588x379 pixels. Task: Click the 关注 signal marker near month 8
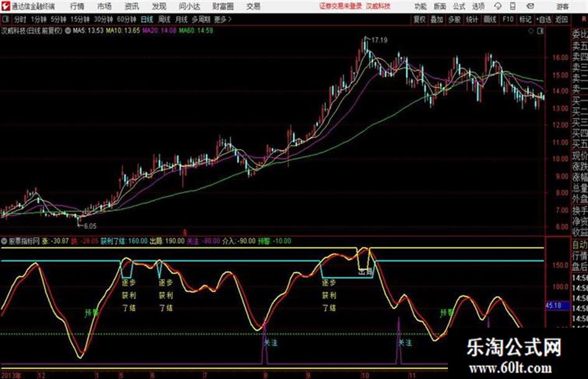271,343
